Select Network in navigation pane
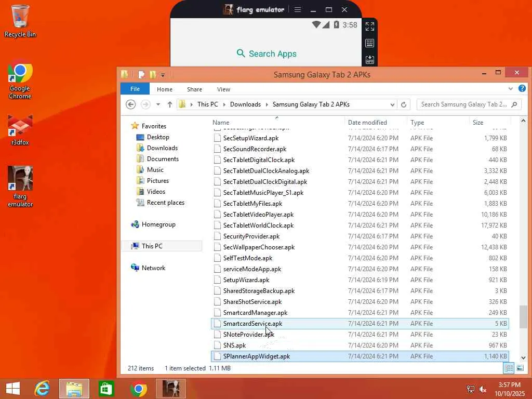The width and height of the screenshot is (532, 399). coord(153,268)
